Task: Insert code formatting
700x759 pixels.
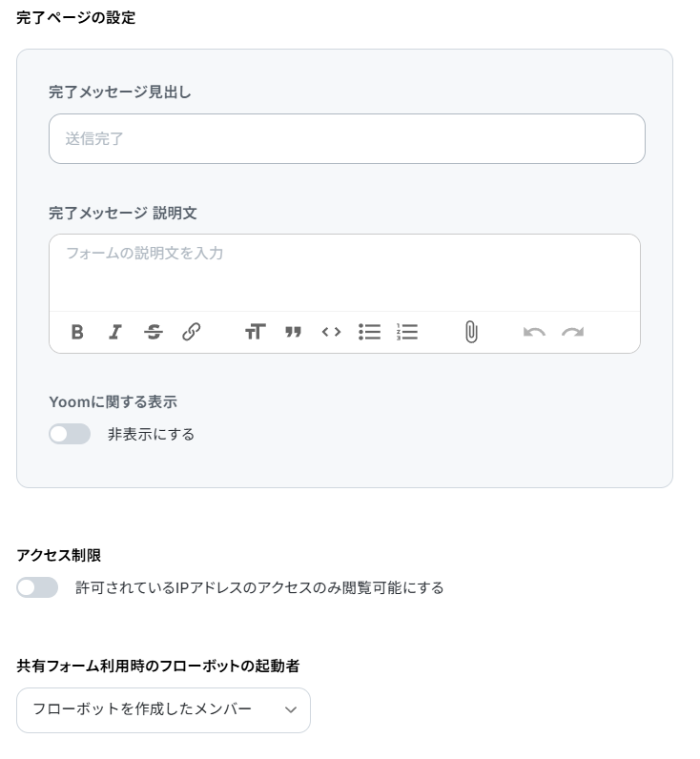Action: (331, 333)
